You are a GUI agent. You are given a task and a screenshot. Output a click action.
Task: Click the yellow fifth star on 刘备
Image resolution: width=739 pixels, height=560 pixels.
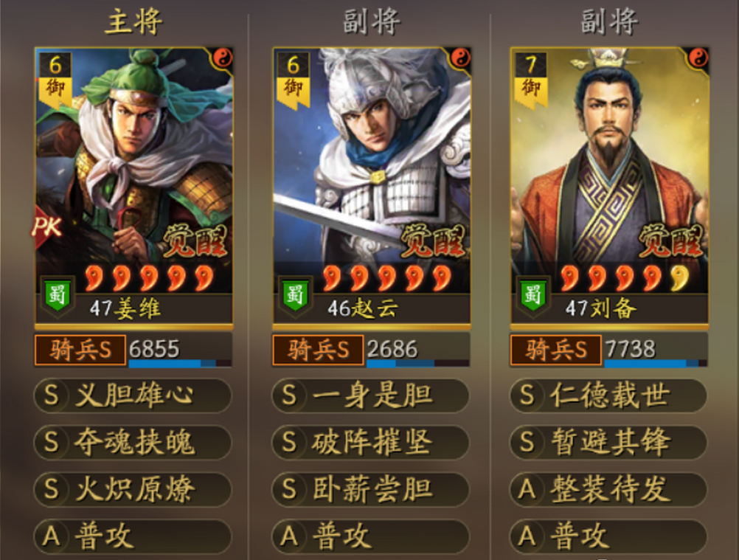(679, 277)
